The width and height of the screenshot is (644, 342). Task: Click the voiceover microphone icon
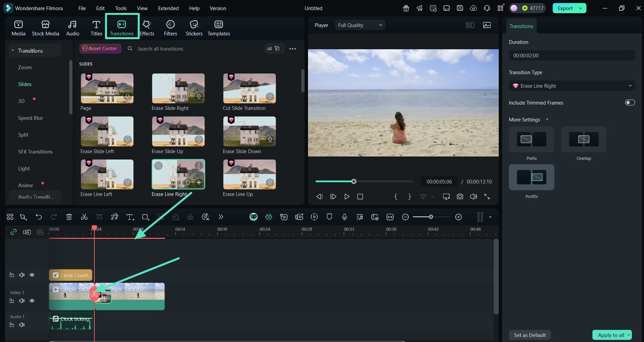(344, 217)
